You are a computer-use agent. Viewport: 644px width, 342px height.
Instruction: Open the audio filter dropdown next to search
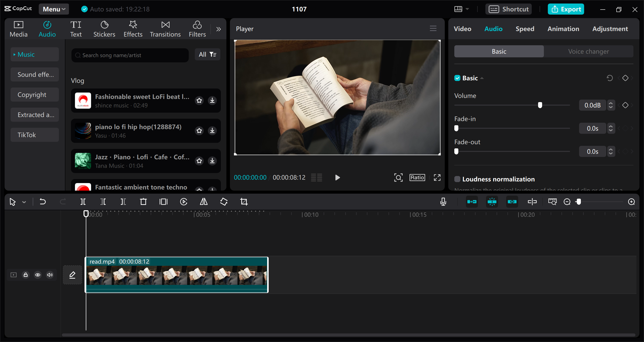click(x=207, y=54)
